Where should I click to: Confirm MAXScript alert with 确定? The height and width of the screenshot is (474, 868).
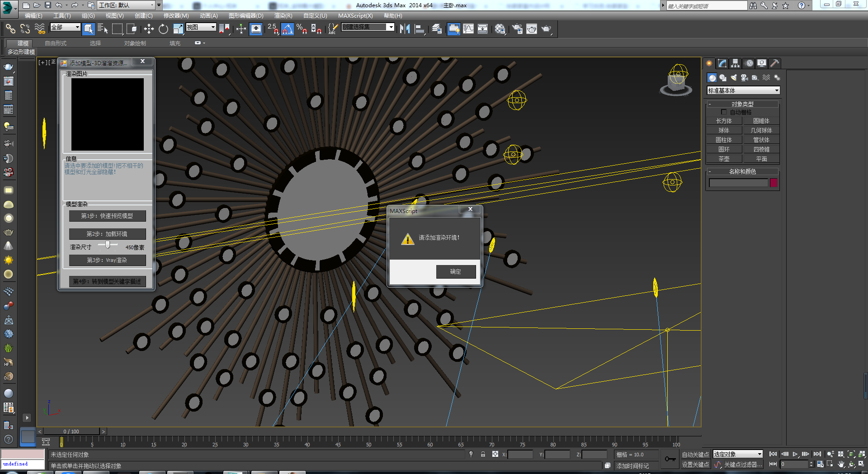pyautogui.click(x=456, y=271)
